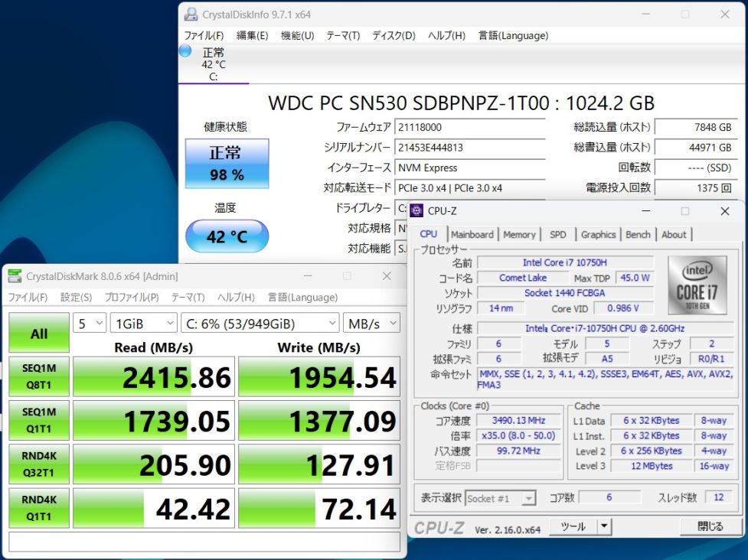Open プロファイル(P) menu in CrystalDiskMark
This screenshot has height=560, width=748.
tap(132, 297)
